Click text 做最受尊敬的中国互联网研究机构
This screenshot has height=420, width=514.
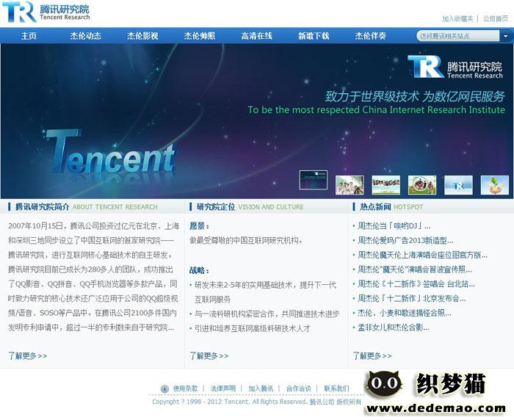[246, 241]
